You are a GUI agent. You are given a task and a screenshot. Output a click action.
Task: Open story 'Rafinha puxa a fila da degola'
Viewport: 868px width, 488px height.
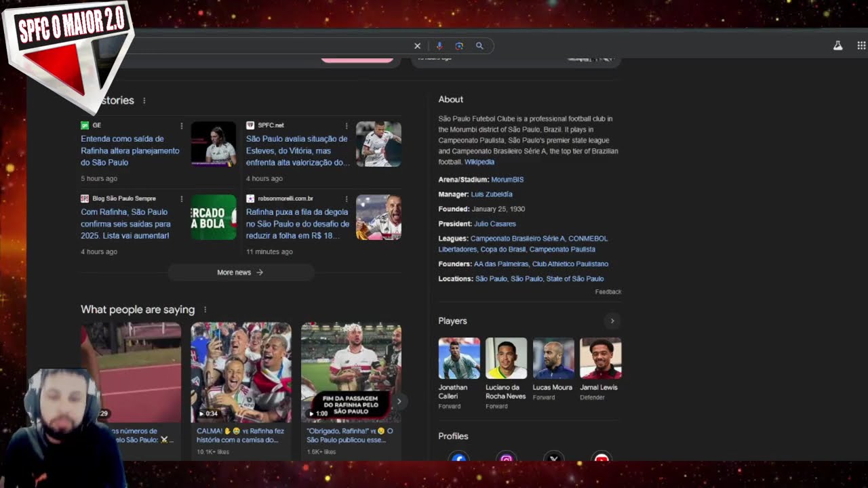click(x=298, y=224)
